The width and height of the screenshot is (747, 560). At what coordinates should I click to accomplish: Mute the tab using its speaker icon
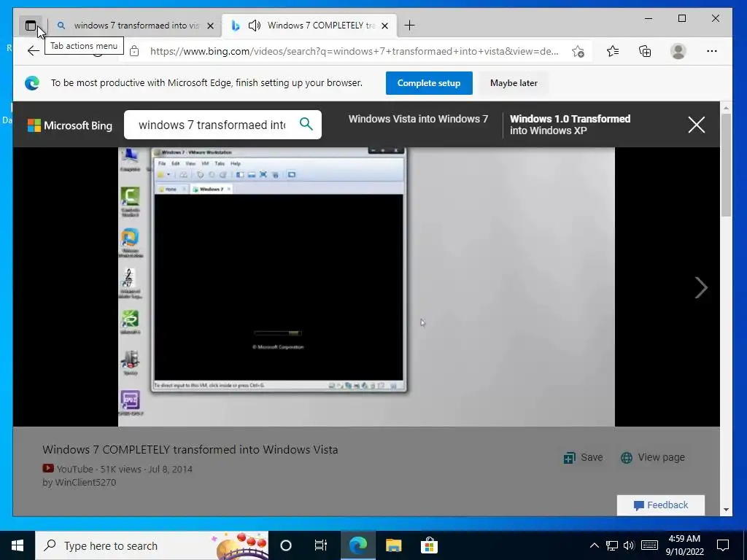(x=255, y=26)
